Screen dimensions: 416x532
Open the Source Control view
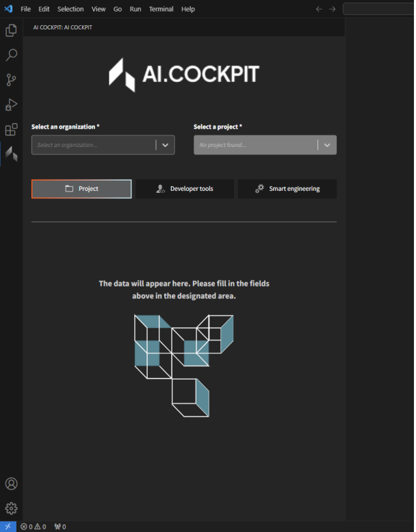[x=11, y=80]
